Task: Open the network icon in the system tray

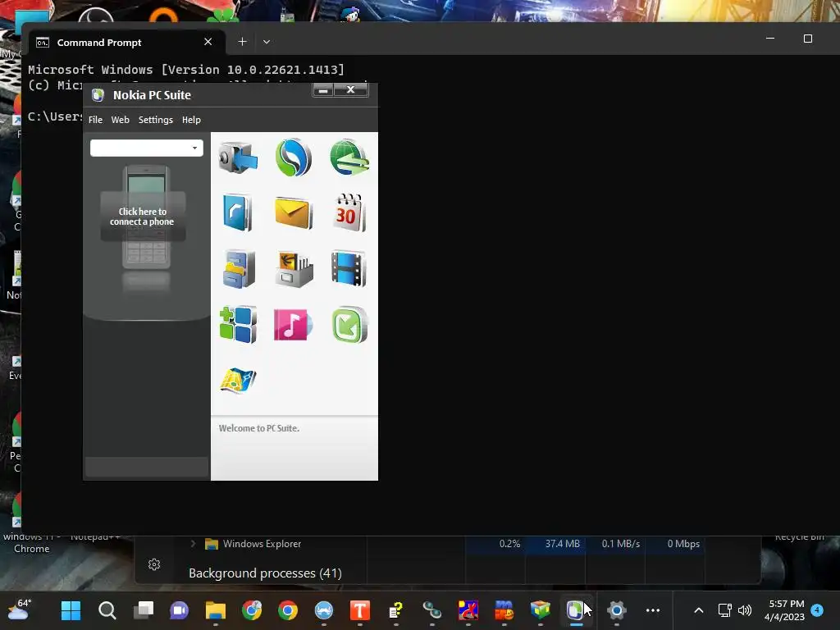Action: click(x=725, y=610)
